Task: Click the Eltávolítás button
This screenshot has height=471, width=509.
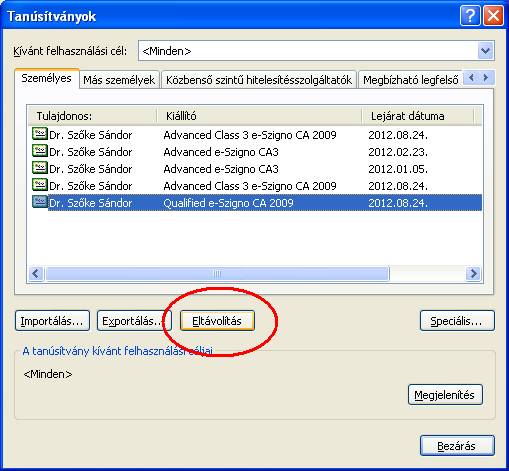Action: [x=217, y=321]
